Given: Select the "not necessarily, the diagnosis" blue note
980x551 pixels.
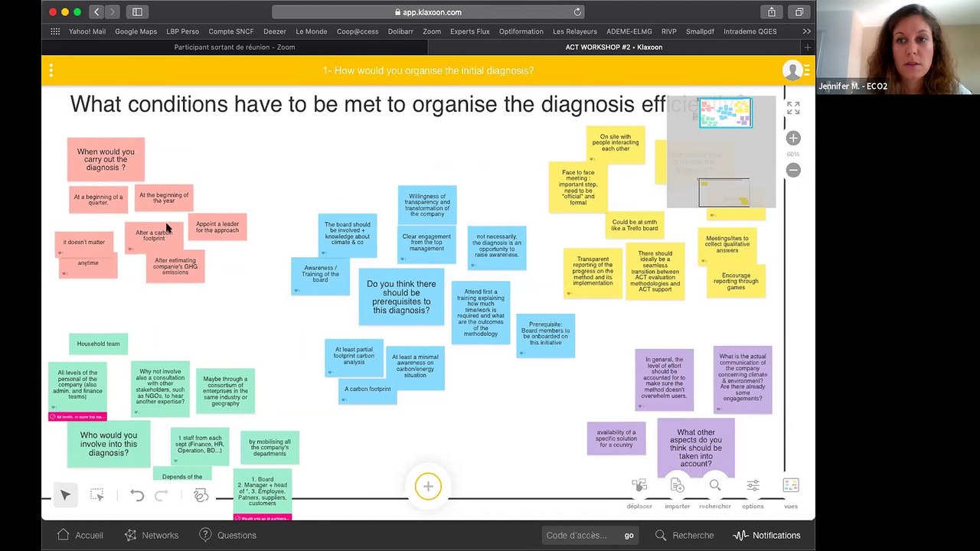Looking at the screenshot, I should [x=497, y=248].
